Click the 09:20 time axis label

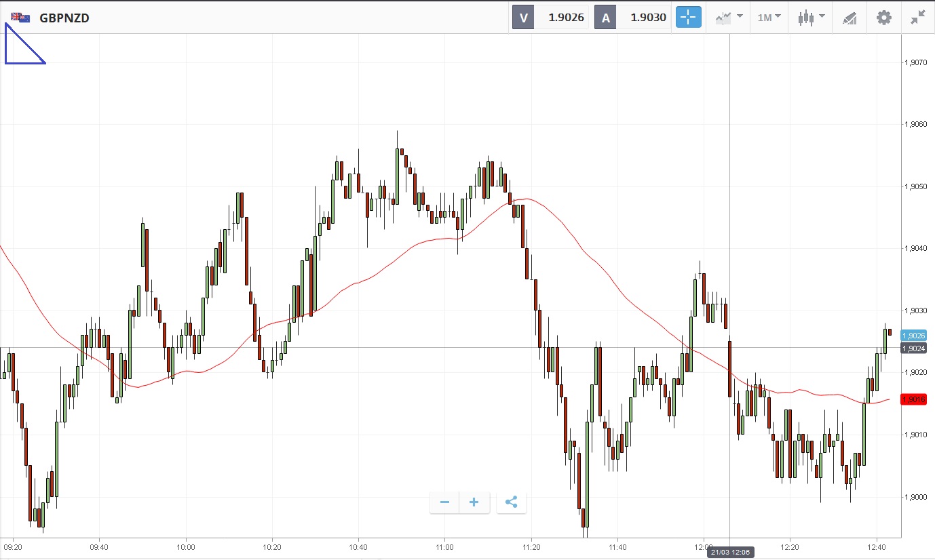(13, 546)
